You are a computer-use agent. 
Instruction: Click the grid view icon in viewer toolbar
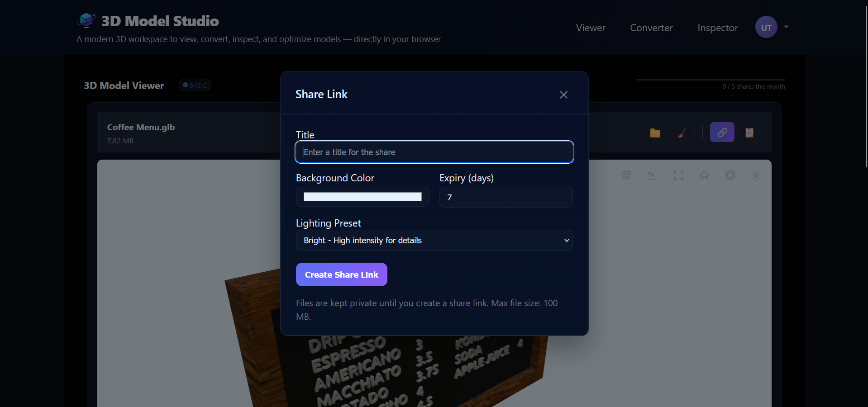click(626, 175)
